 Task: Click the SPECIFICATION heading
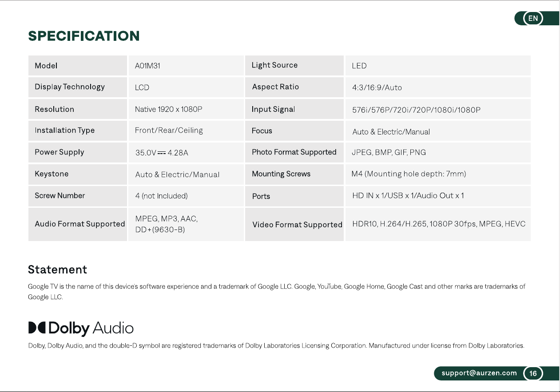84,36
